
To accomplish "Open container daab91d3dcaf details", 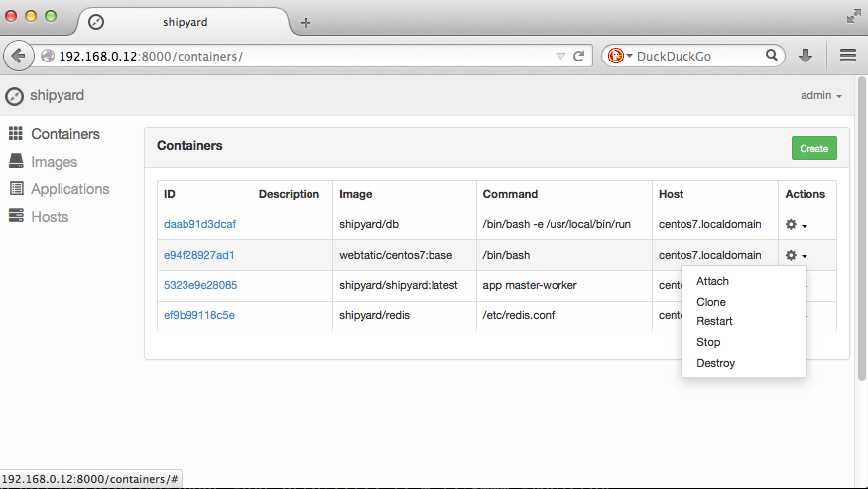I will pyautogui.click(x=199, y=224).
